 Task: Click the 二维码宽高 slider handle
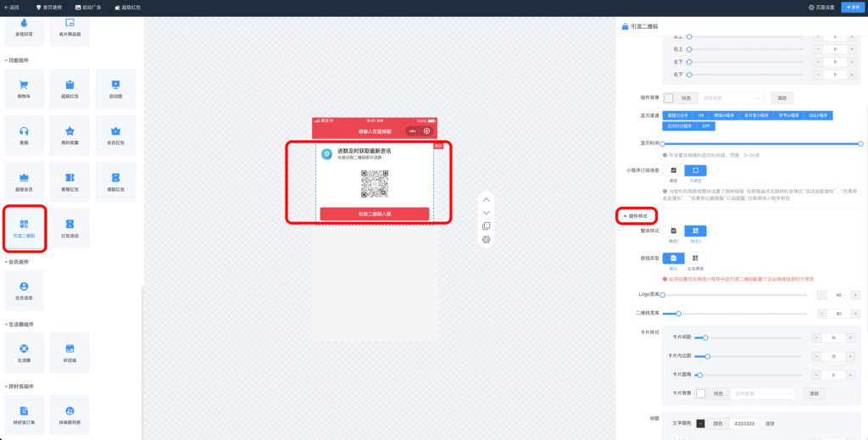[678, 314]
